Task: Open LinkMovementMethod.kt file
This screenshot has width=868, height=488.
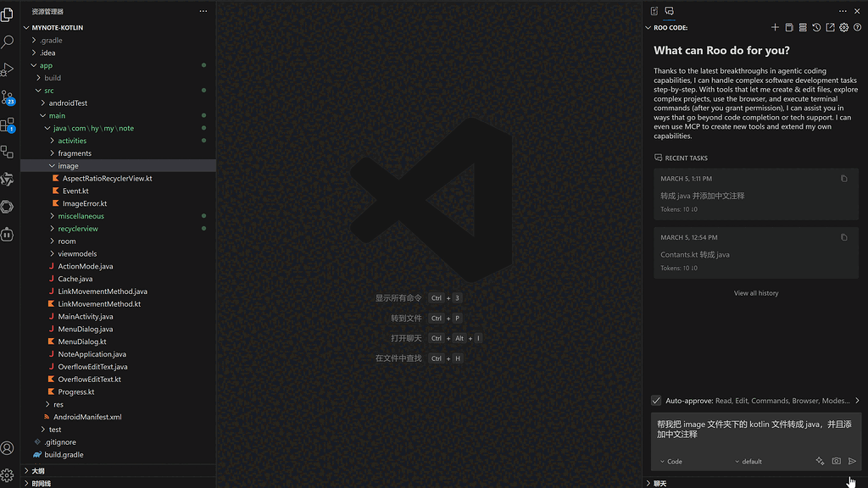Action: click(99, 304)
